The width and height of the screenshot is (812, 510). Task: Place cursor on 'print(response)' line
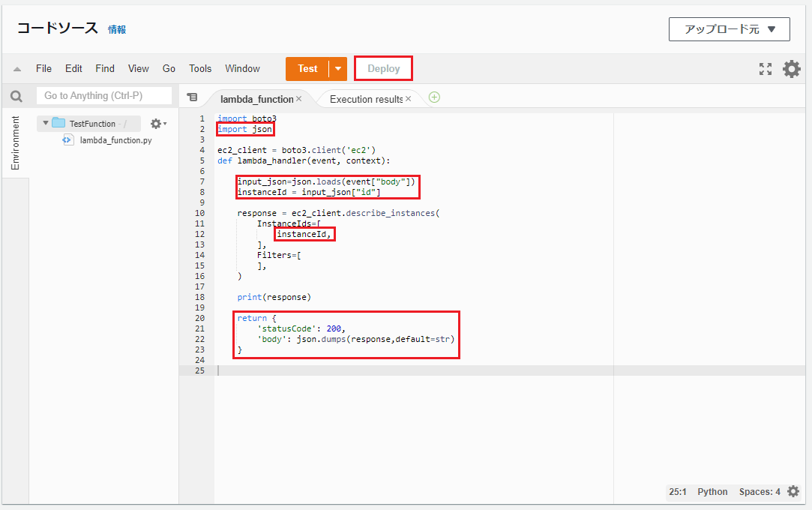pyautogui.click(x=274, y=297)
